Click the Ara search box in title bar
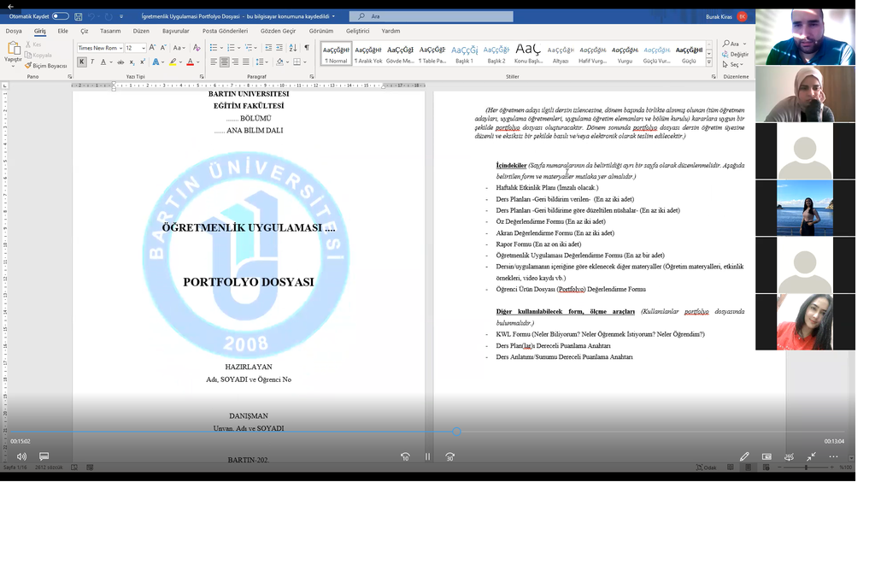This screenshot has width=875, height=588. tap(431, 17)
